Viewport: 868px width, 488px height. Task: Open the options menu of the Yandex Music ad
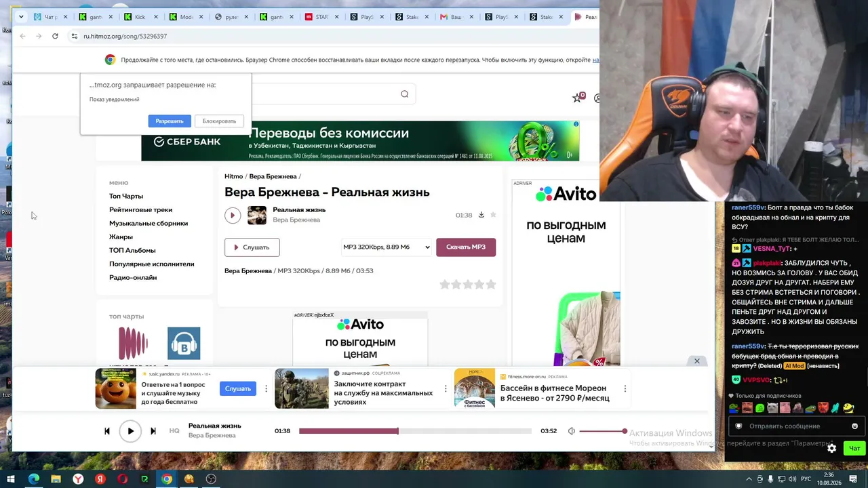[x=266, y=388]
